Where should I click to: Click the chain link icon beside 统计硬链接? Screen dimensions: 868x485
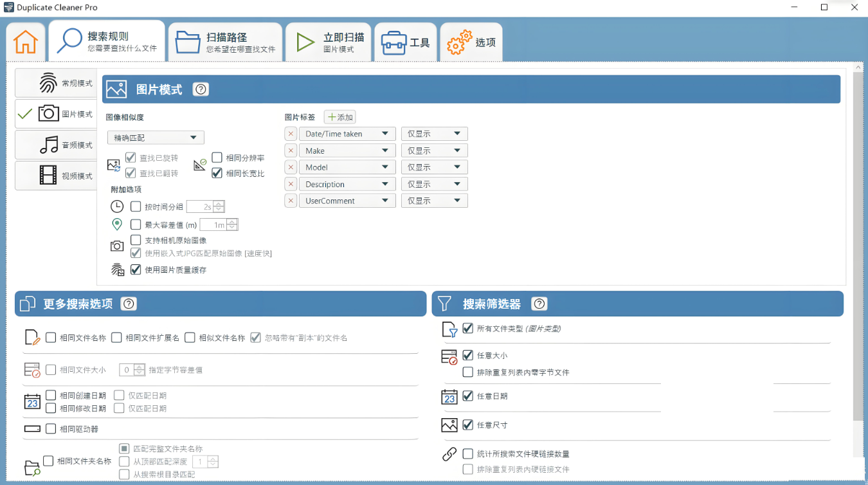(x=449, y=454)
